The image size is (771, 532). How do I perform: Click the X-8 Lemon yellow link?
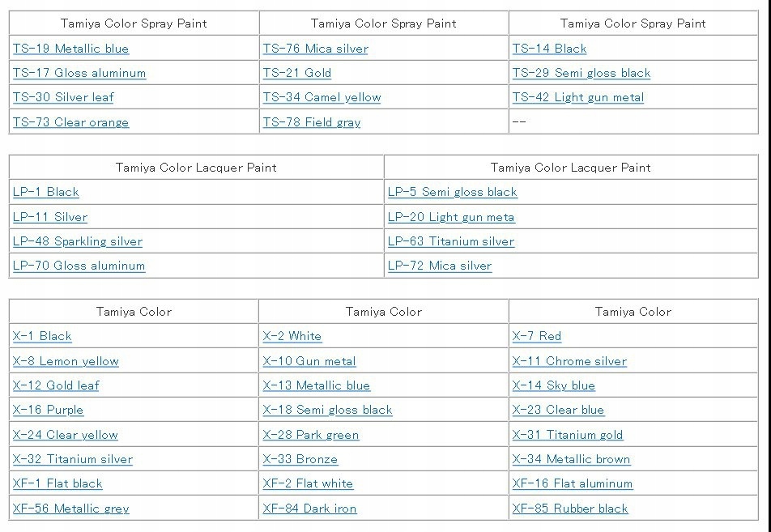[x=66, y=361]
